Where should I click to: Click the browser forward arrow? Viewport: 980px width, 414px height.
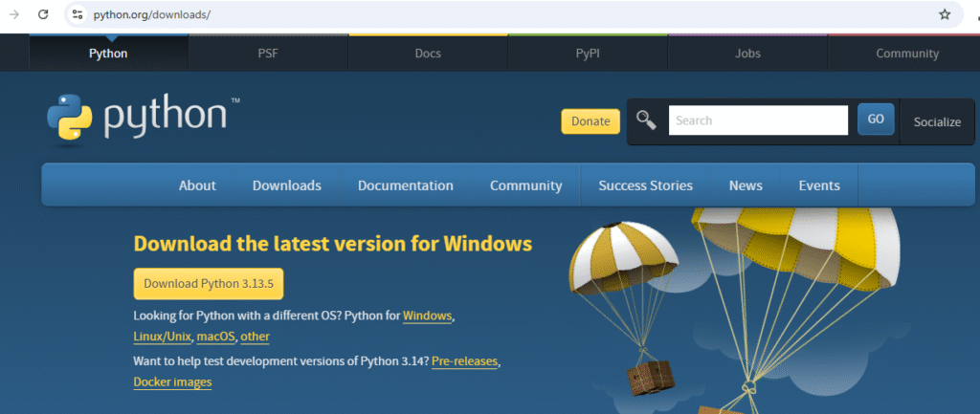click(14, 14)
